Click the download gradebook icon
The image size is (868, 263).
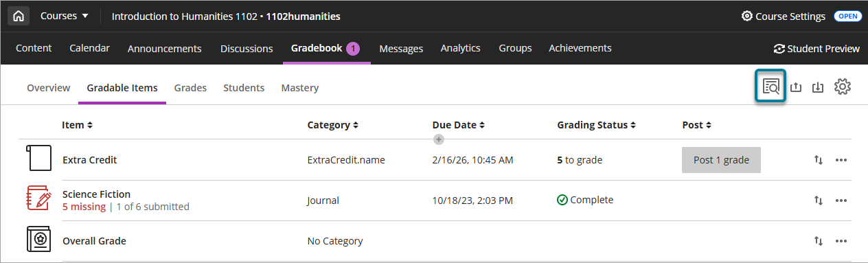tap(818, 87)
